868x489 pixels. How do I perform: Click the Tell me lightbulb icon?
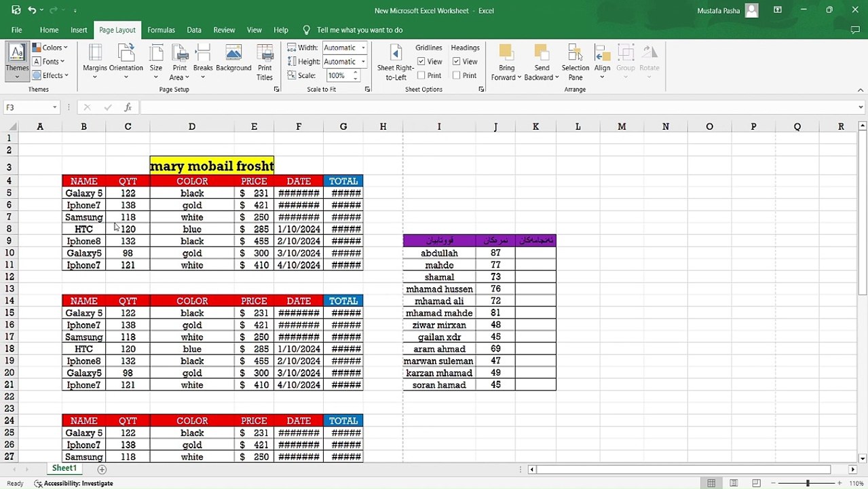click(x=306, y=30)
